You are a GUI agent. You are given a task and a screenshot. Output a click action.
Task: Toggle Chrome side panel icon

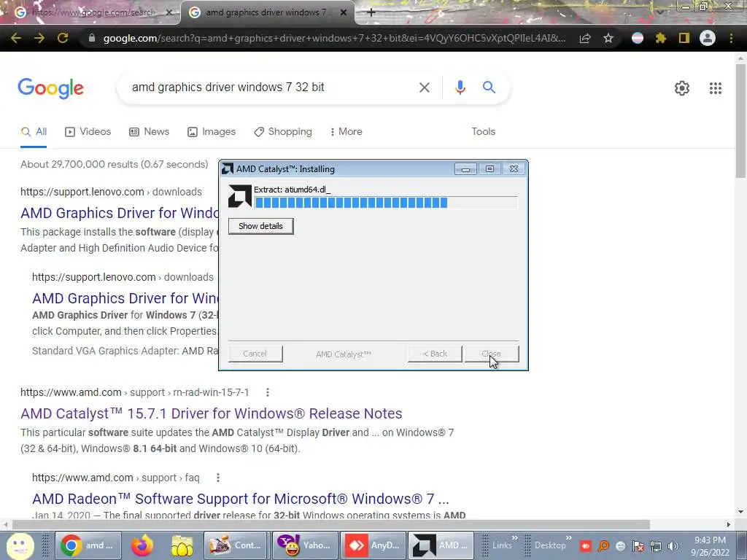(x=684, y=38)
